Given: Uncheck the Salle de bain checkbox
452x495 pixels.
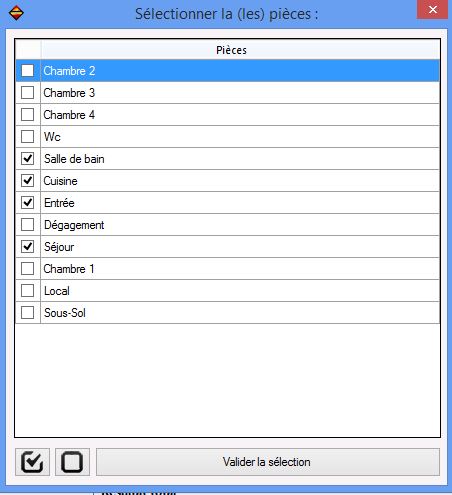Looking at the screenshot, I should (27, 159).
